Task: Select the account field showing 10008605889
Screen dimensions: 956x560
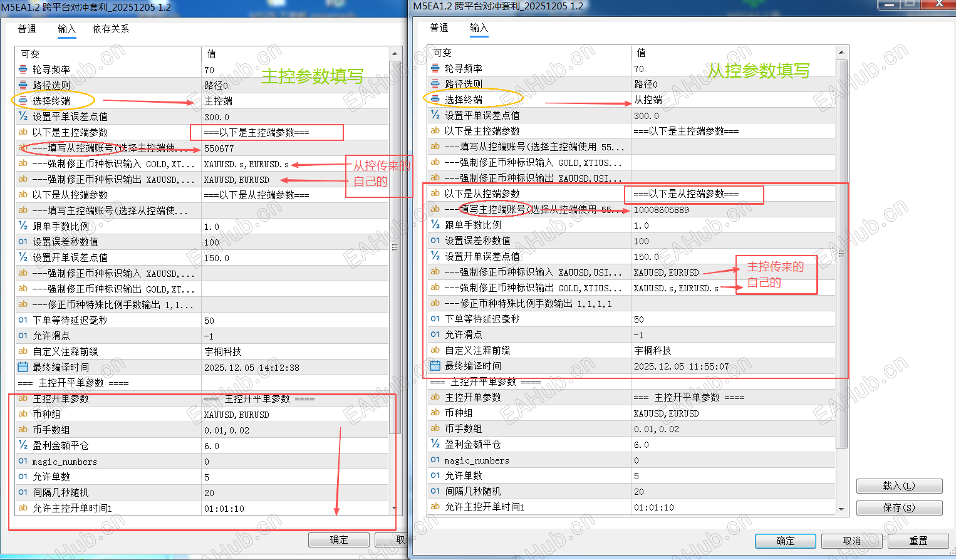Action: click(x=689, y=209)
